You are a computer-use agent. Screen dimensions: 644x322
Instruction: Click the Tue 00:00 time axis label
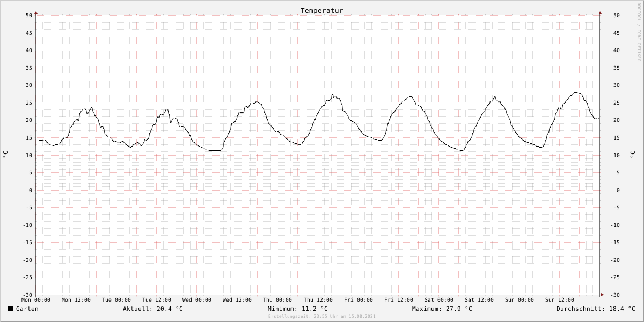point(116,300)
